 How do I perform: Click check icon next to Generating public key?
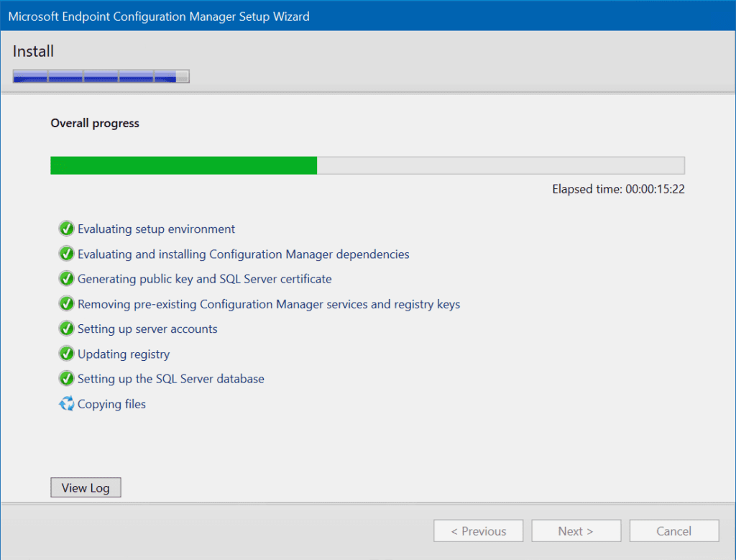(66, 279)
